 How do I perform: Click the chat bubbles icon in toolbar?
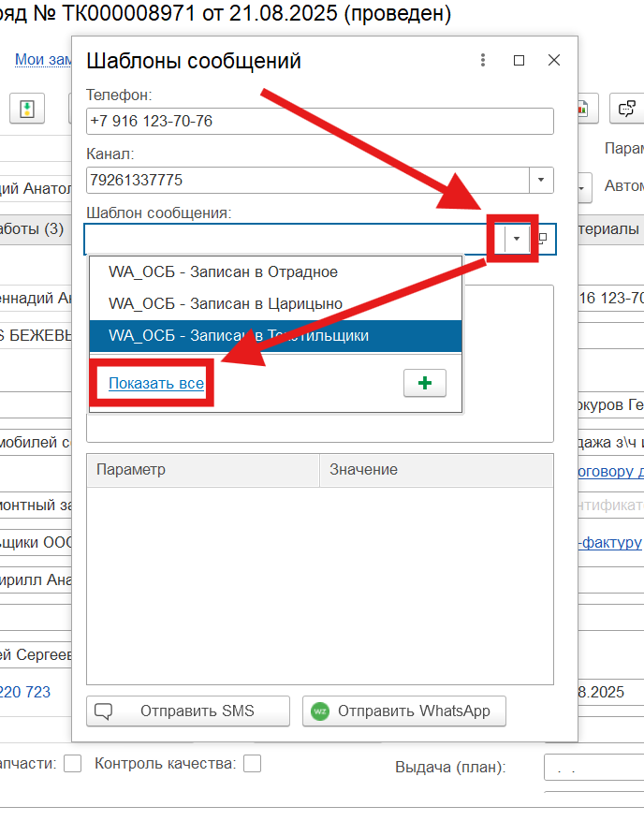(625, 109)
